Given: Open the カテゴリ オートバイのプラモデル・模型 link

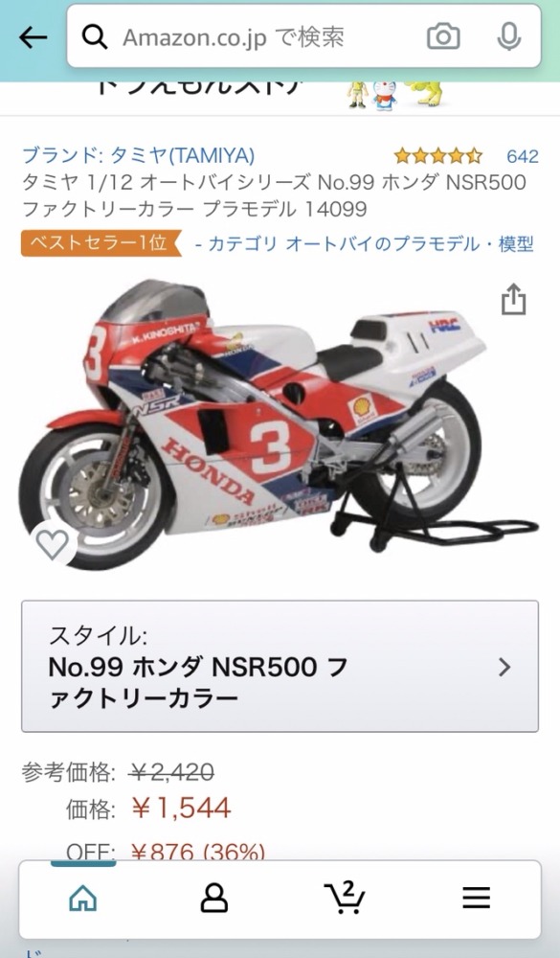Looking at the screenshot, I should [x=364, y=244].
